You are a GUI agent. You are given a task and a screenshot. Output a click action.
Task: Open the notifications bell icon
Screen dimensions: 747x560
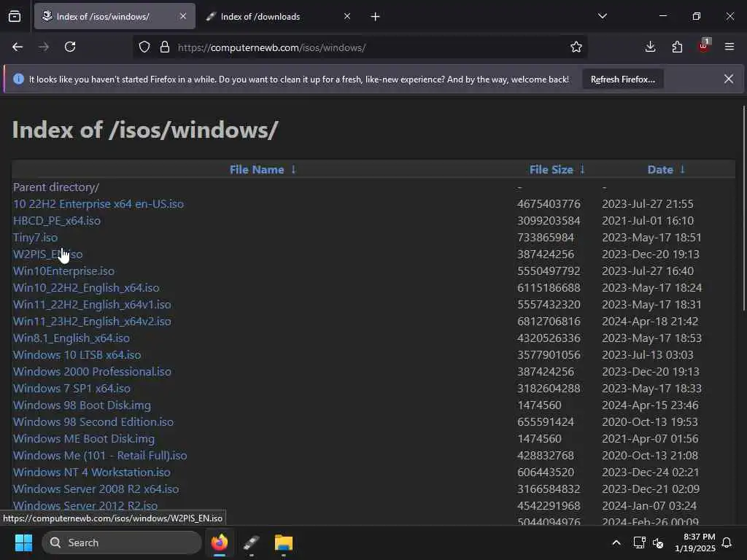(727, 542)
